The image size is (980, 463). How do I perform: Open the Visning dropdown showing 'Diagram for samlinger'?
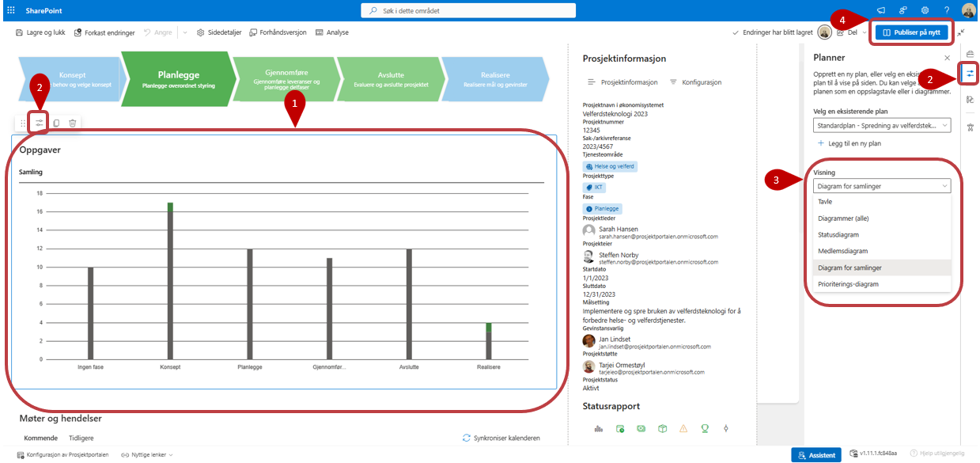(881, 186)
